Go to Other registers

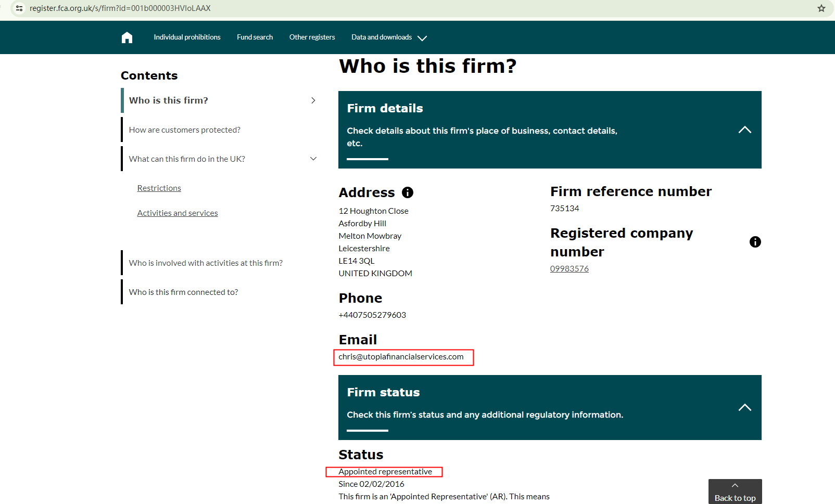[312, 37]
